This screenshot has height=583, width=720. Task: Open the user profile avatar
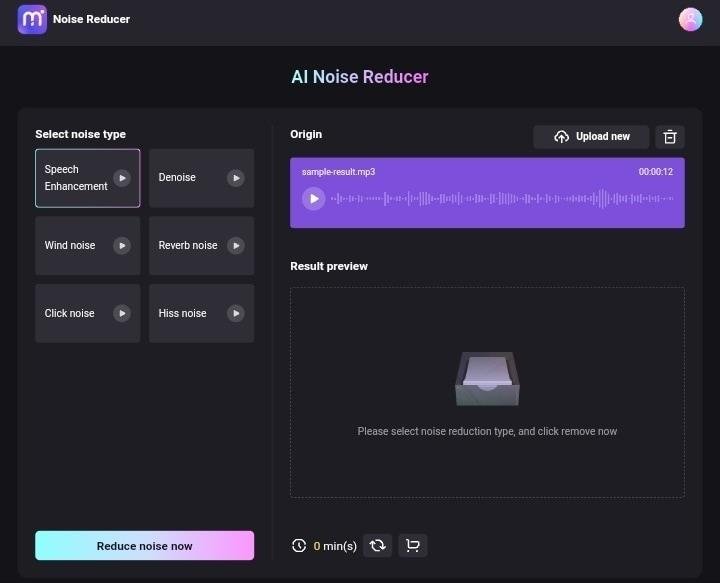pyautogui.click(x=690, y=20)
